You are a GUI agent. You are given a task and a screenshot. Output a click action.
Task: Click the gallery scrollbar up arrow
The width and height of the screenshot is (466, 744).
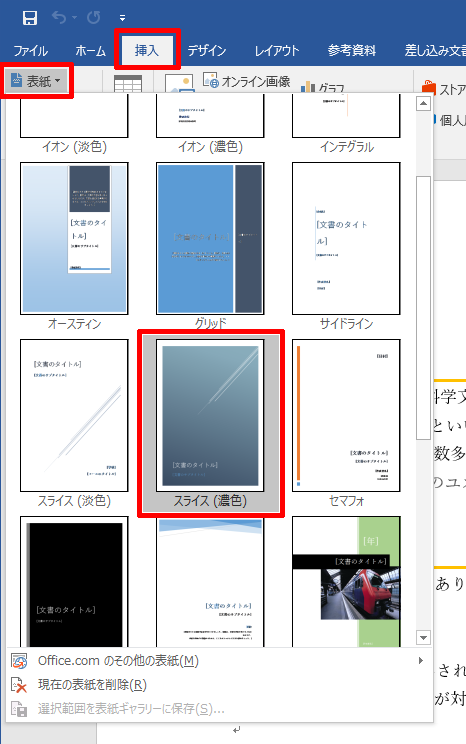point(423,103)
